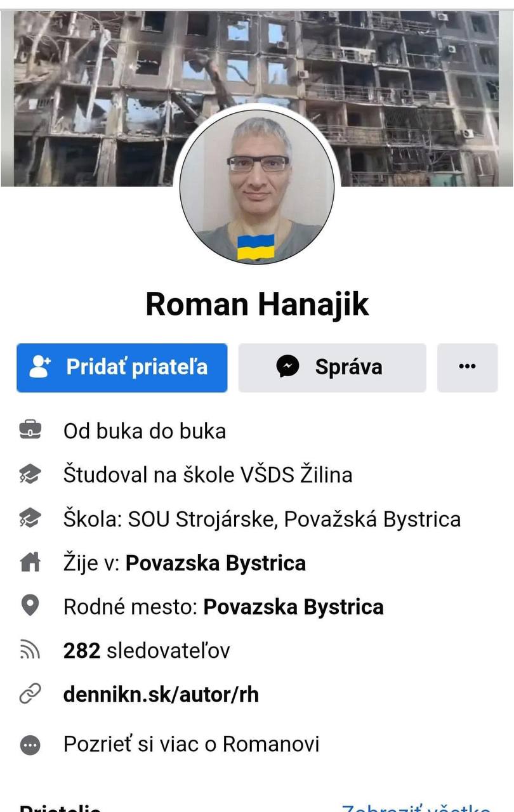Image resolution: width=514 pixels, height=812 pixels.
Task: Open Messenger via the Správa button
Action: coord(332,367)
